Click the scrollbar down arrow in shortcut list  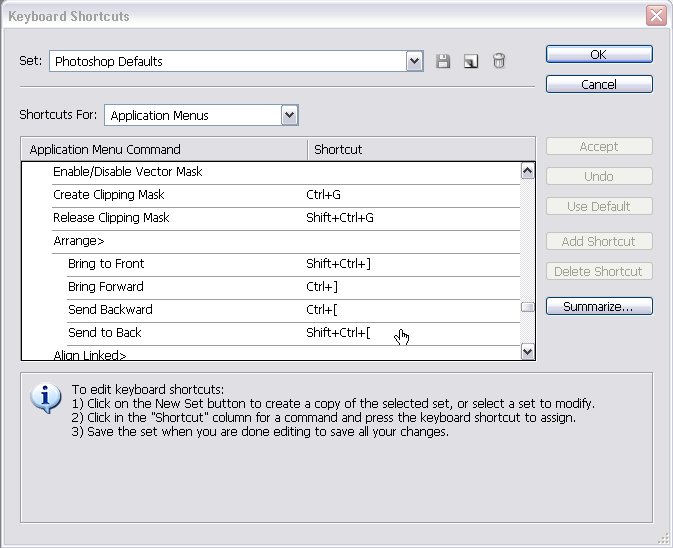coord(527,352)
